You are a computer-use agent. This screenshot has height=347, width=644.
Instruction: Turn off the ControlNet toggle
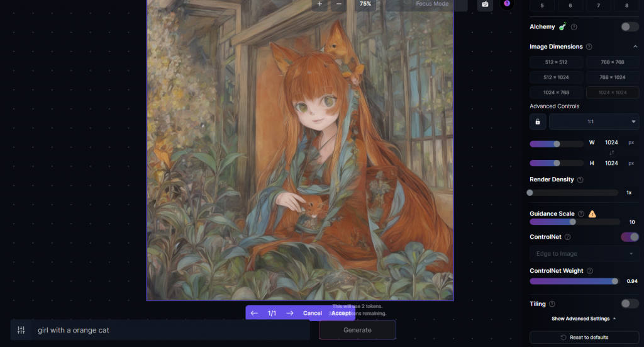[630, 237]
